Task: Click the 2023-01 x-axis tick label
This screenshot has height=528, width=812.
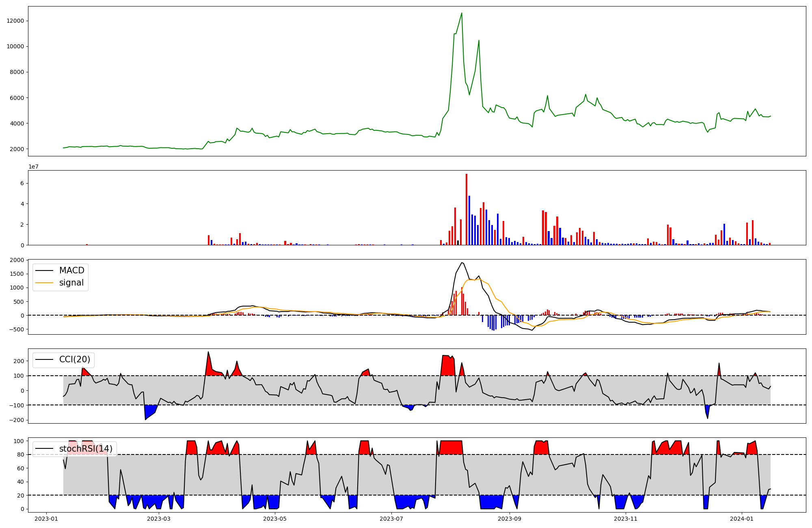Action: [x=46, y=518]
